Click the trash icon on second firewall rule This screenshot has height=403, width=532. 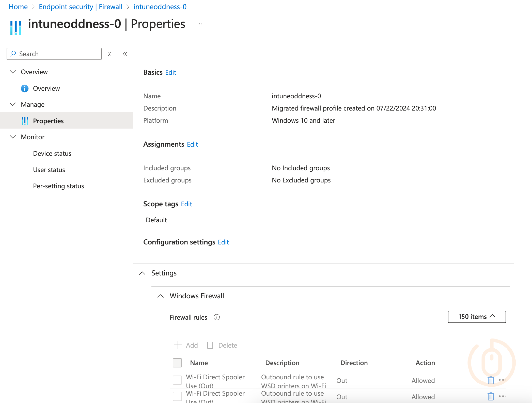(491, 396)
